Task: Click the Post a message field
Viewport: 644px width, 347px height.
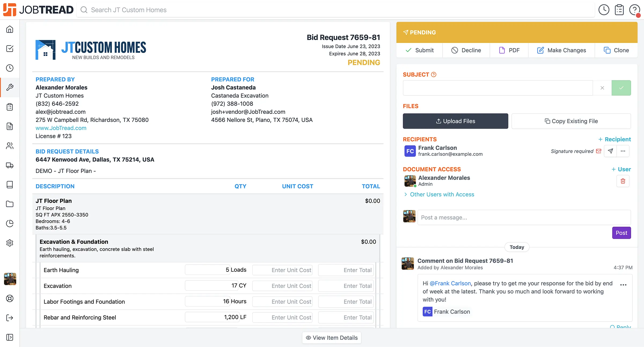Action: pos(524,218)
